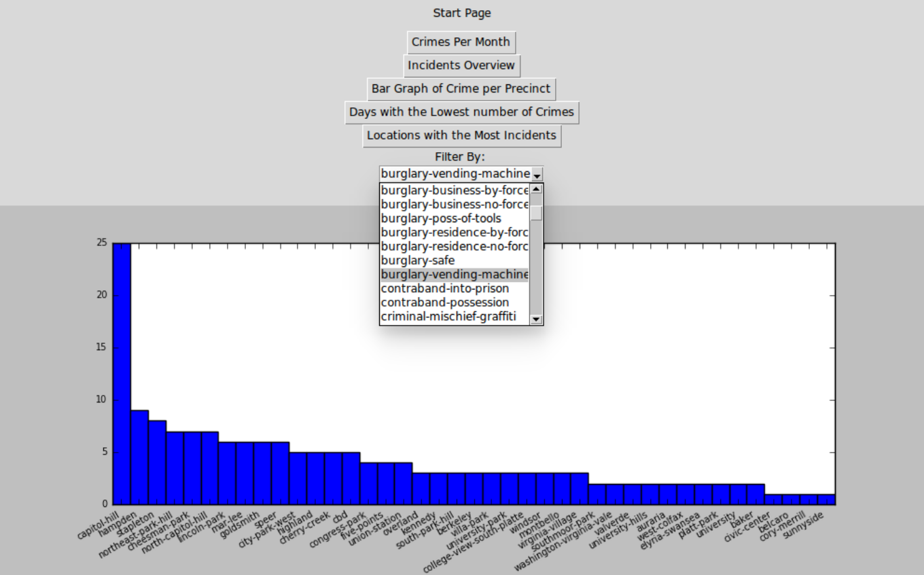Click the list scrollbar up arrow
Viewport: 924px width, 575px height.
click(x=536, y=189)
